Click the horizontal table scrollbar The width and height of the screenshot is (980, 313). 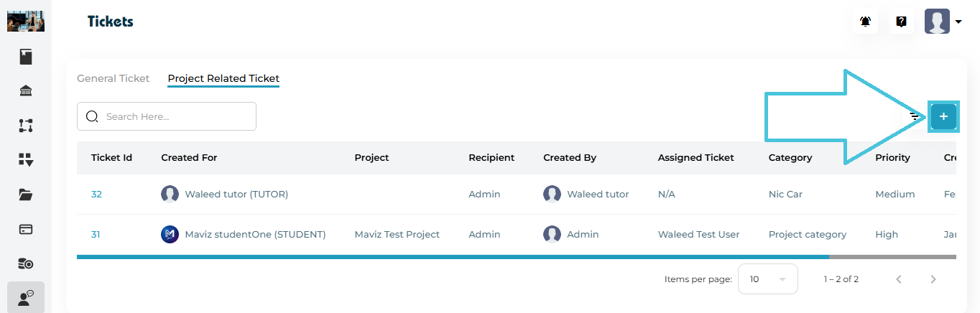point(453,256)
